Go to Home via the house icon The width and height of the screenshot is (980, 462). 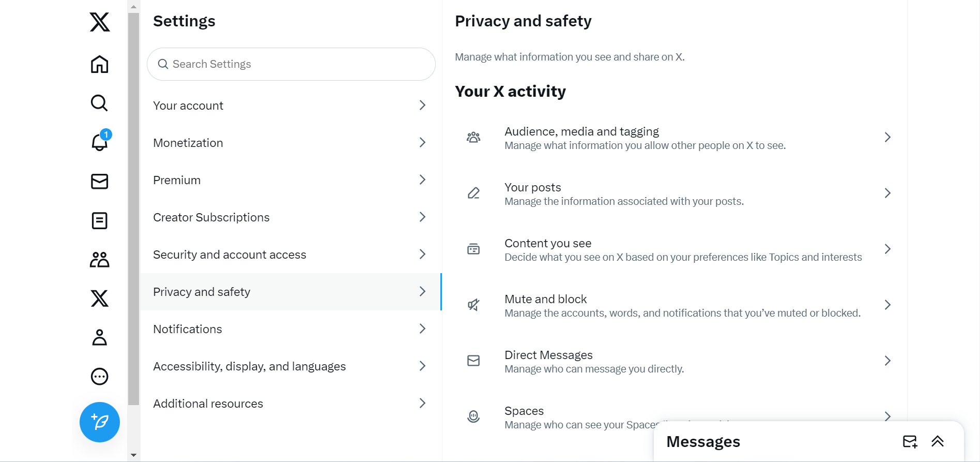(x=99, y=64)
